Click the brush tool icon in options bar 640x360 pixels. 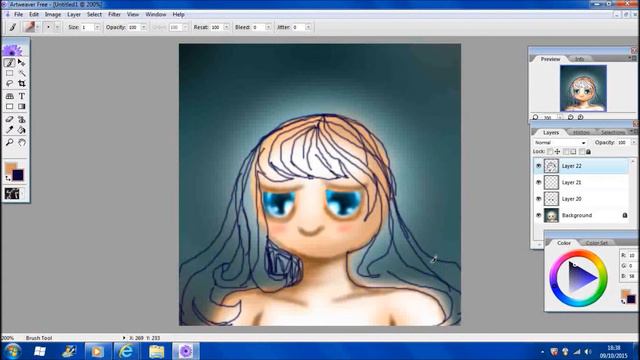pyautogui.click(x=13, y=27)
